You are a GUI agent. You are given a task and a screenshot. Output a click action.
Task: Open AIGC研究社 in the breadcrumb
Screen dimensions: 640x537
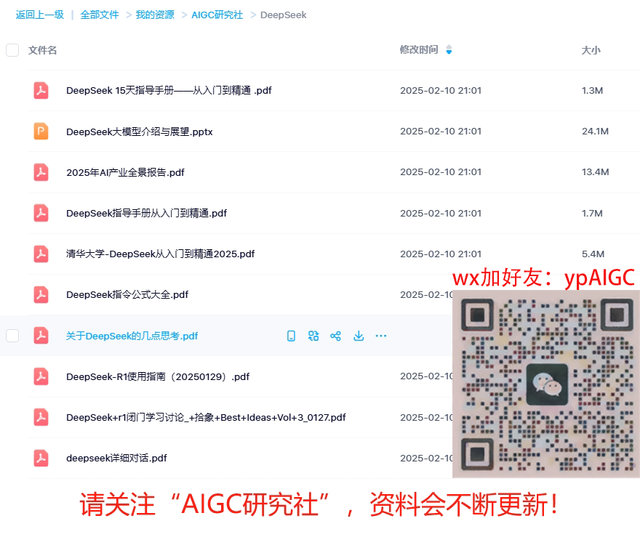(217, 15)
